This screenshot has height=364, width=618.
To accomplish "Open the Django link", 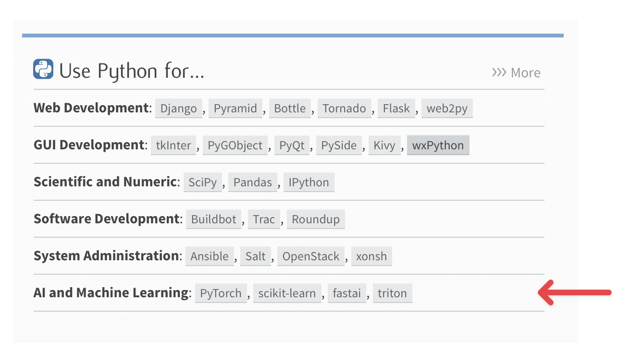I will coord(178,109).
